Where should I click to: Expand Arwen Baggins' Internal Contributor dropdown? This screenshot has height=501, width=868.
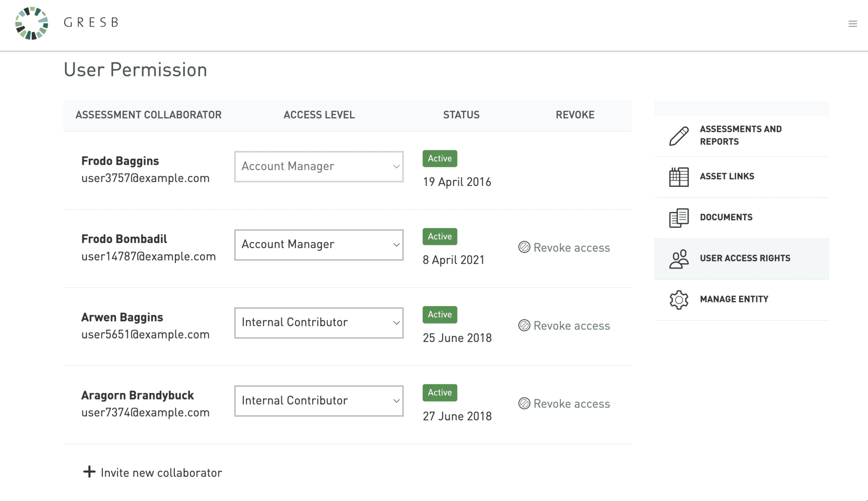tap(319, 323)
